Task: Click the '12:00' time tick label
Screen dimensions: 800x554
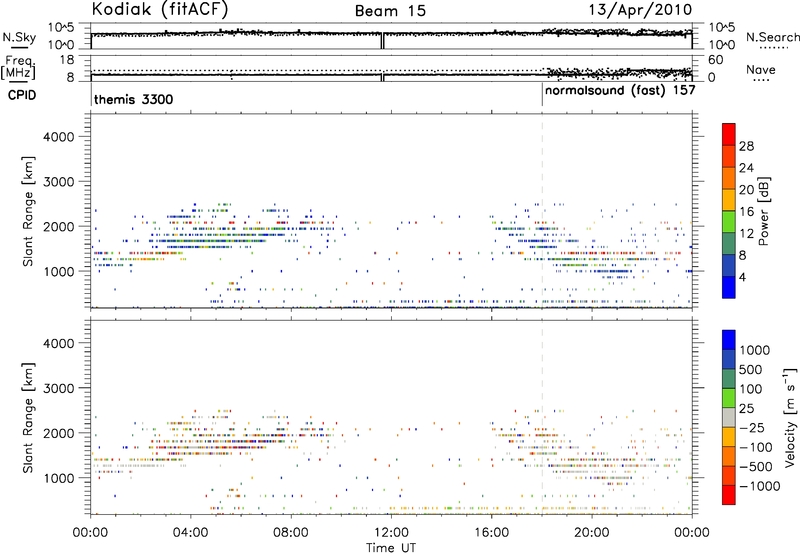Action: [x=391, y=533]
